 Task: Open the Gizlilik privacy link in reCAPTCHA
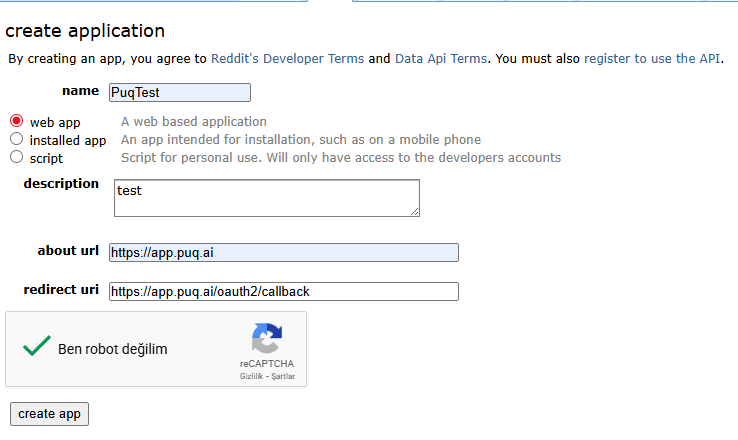coord(251,377)
